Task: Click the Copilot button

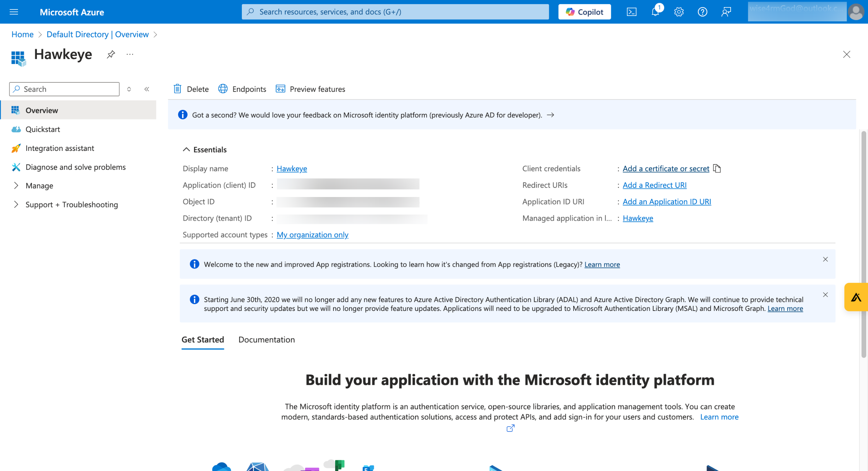Action: click(x=584, y=12)
